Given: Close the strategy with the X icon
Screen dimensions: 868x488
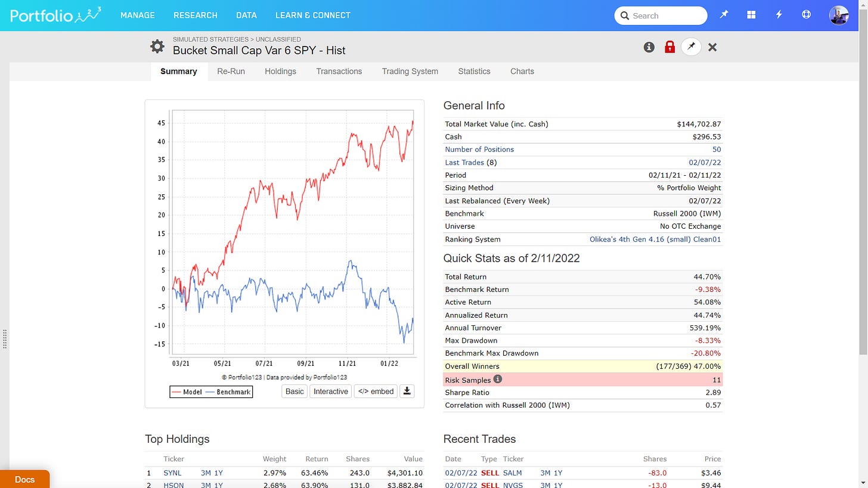Looking at the screenshot, I should pyautogui.click(x=712, y=47).
